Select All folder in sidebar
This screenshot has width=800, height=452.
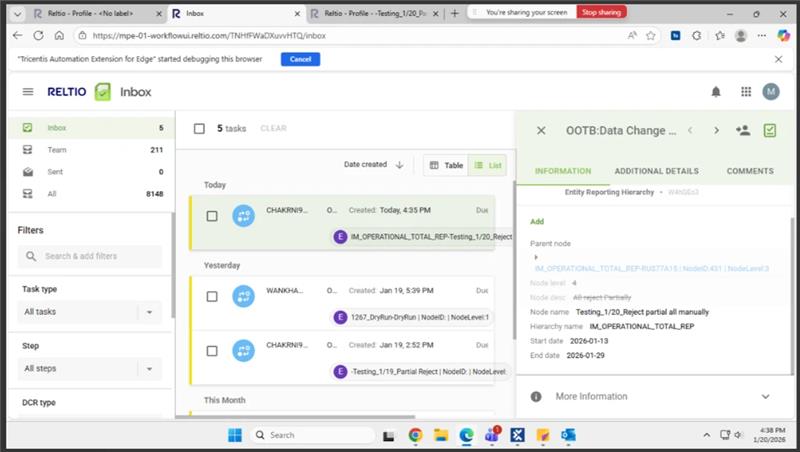(x=92, y=194)
